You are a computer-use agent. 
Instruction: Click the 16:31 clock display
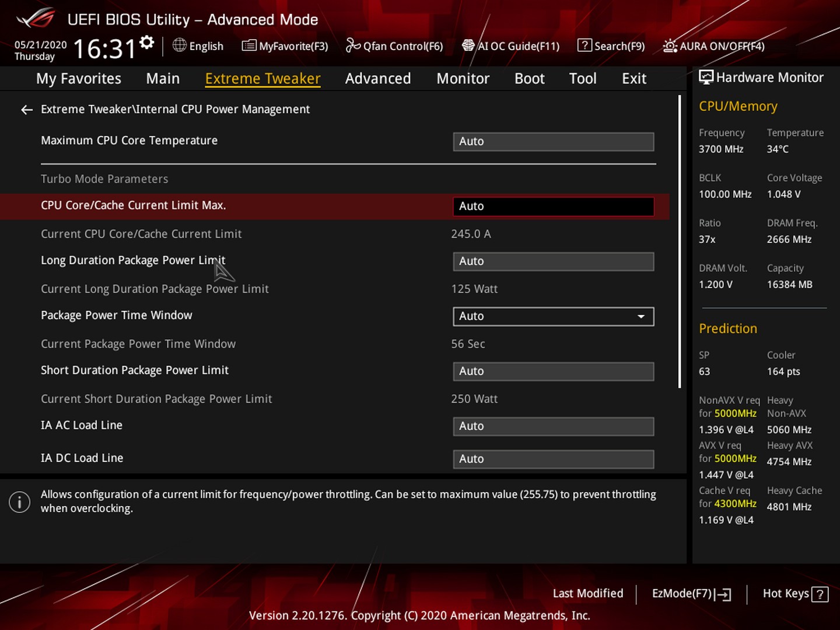(104, 49)
